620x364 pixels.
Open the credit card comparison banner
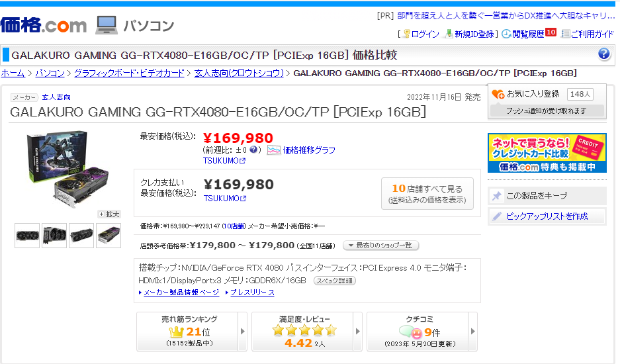[x=547, y=153]
